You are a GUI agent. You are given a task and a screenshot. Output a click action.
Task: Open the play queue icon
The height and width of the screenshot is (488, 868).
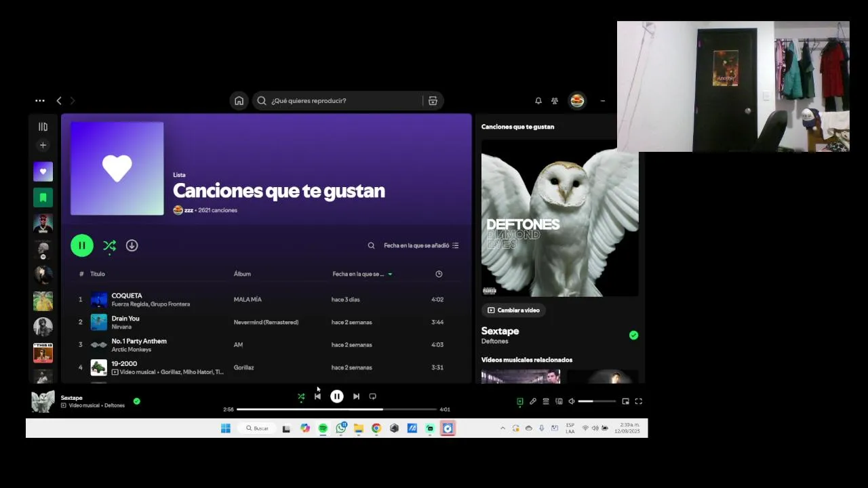(546, 401)
